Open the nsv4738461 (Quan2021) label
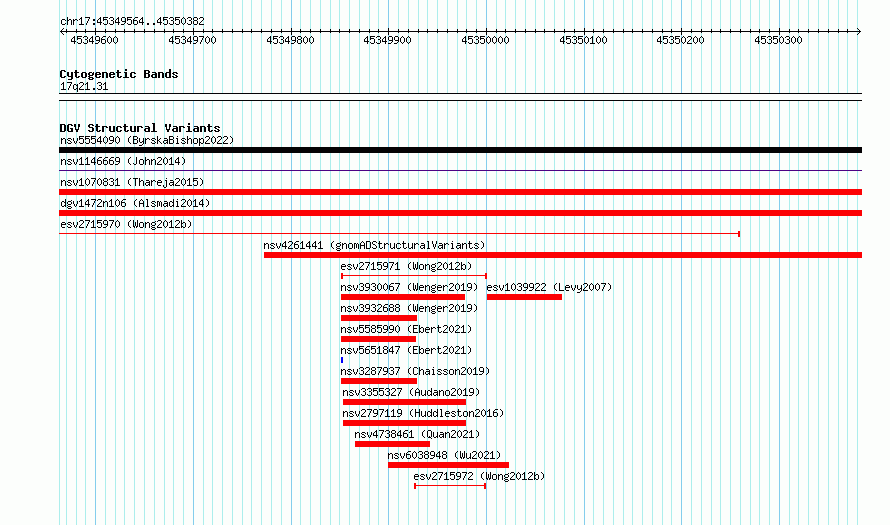Image resolution: width=890 pixels, height=525 pixels. pyautogui.click(x=417, y=434)
